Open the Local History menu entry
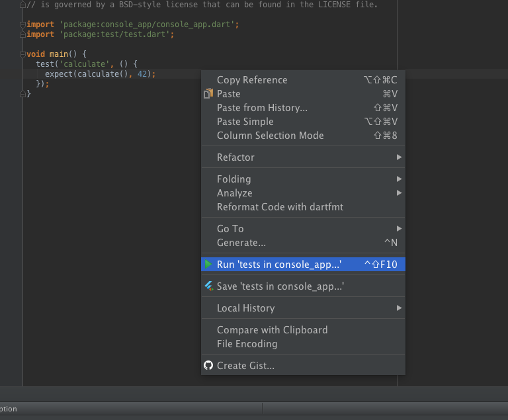 tap(303, 308)
